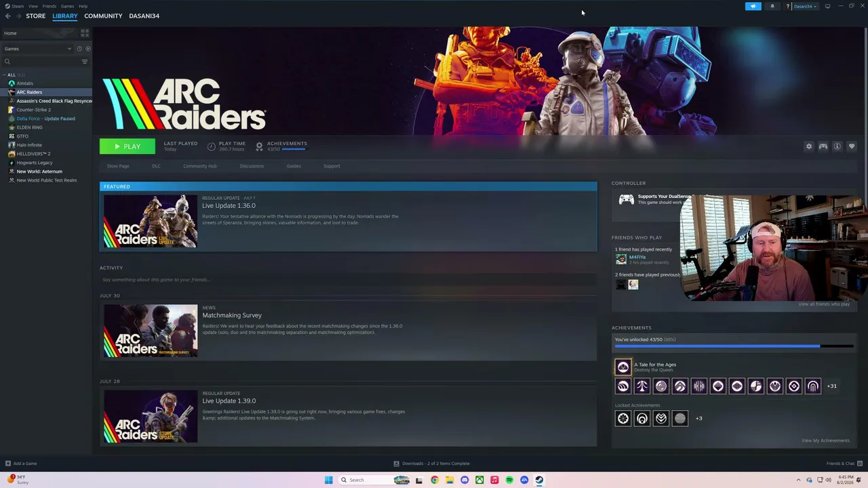Switch to the COMMUNITY tab
Image resolution: width=868 pixels, height=488 pixels.
tap(103, 16)
